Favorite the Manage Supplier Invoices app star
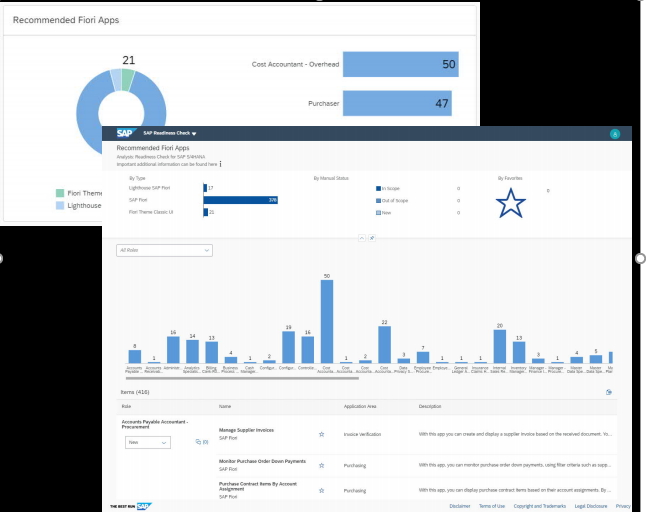 point(322,434)
